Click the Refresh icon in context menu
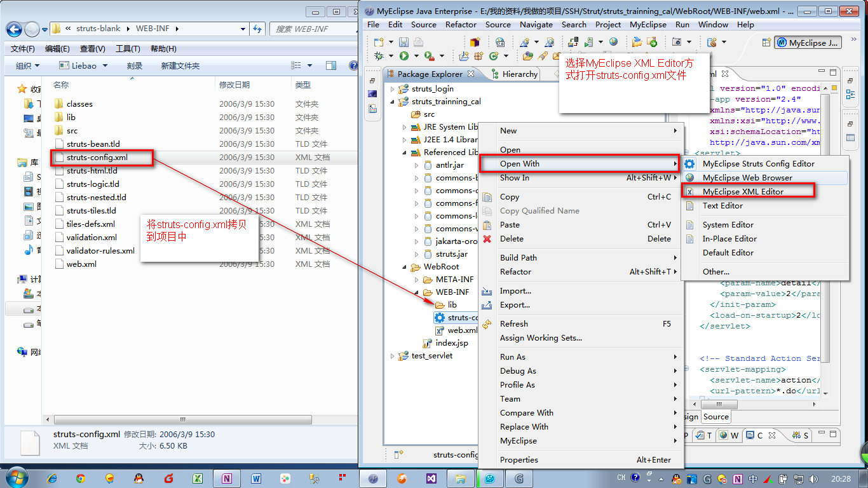 (x=487, y=324)
